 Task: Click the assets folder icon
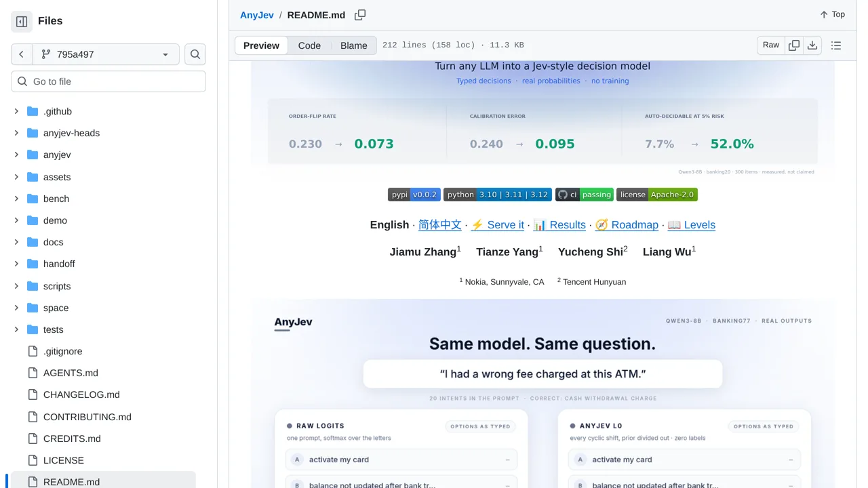point(33,177)
